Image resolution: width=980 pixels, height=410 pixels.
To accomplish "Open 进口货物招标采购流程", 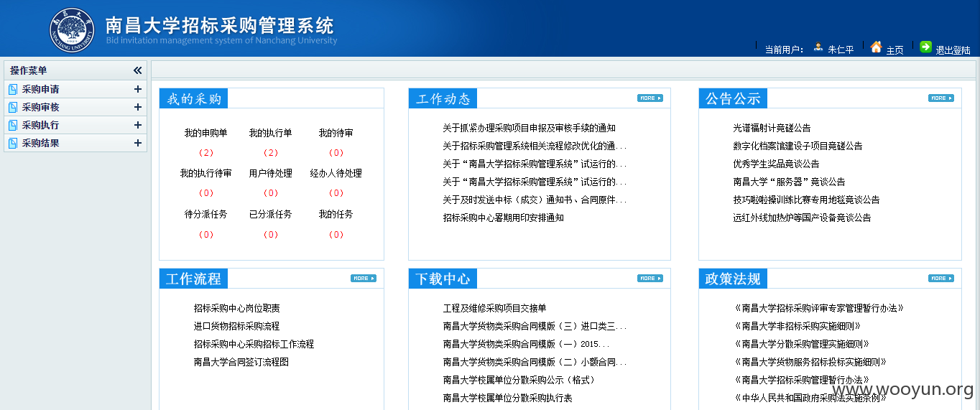I will click(x=236, y=326).
